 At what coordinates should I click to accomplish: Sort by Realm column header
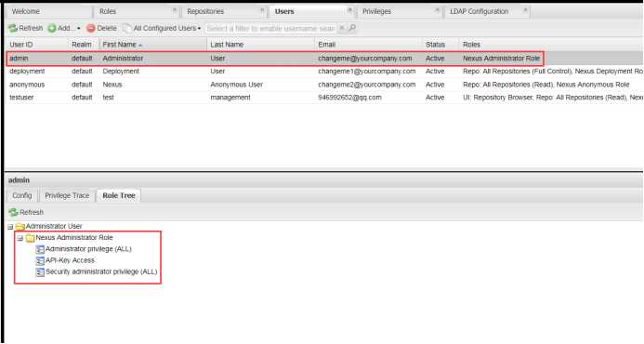84,45
